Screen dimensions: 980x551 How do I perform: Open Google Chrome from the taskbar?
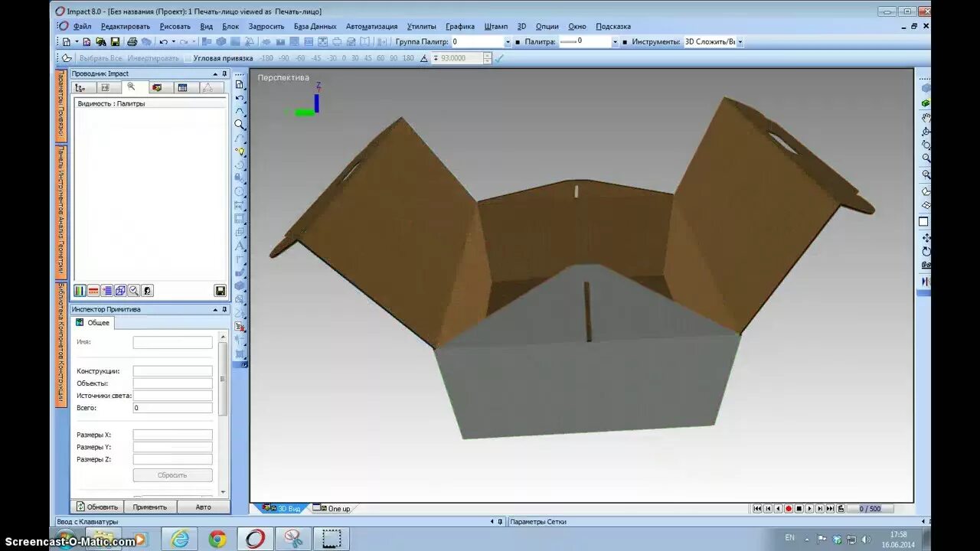coord(217,539)
